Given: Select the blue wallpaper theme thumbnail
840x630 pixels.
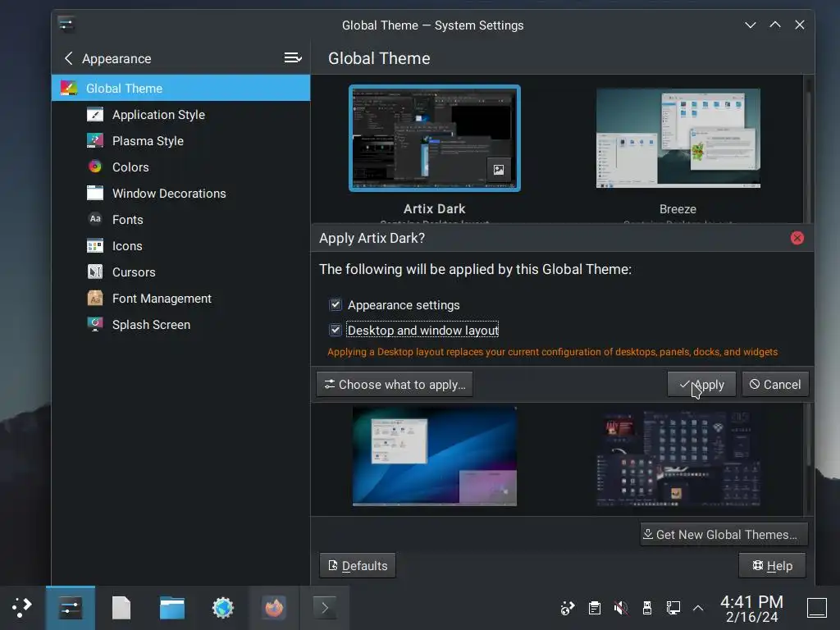Looking at the screenshot, I should point(435,456).
